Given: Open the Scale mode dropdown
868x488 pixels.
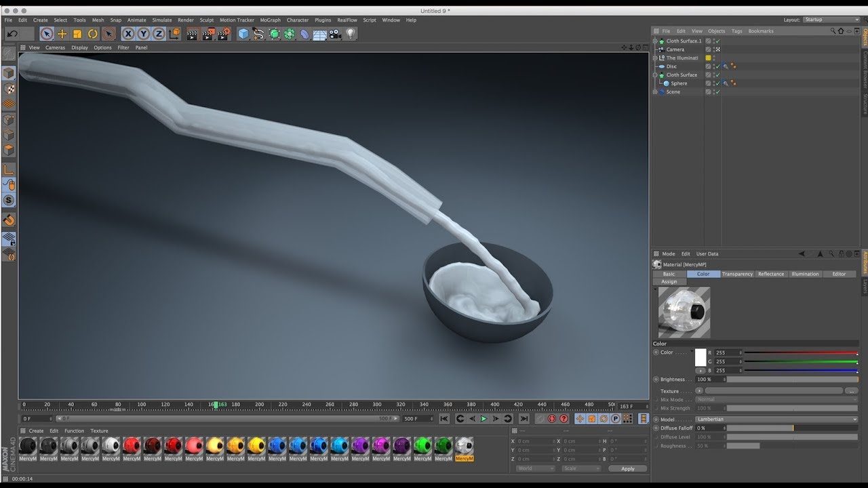Looking at the screenshot, I should (x=581, y=468).
